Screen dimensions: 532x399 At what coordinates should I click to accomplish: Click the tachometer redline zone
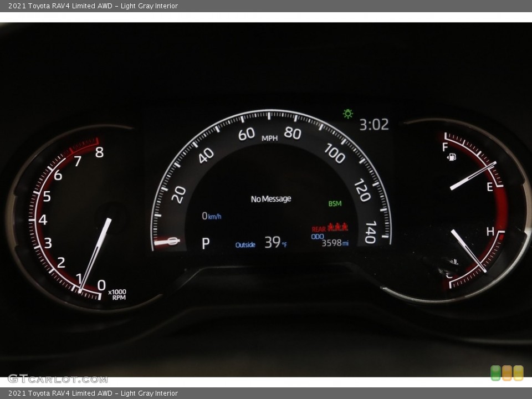pyautogui.click(x=84, y=145)
